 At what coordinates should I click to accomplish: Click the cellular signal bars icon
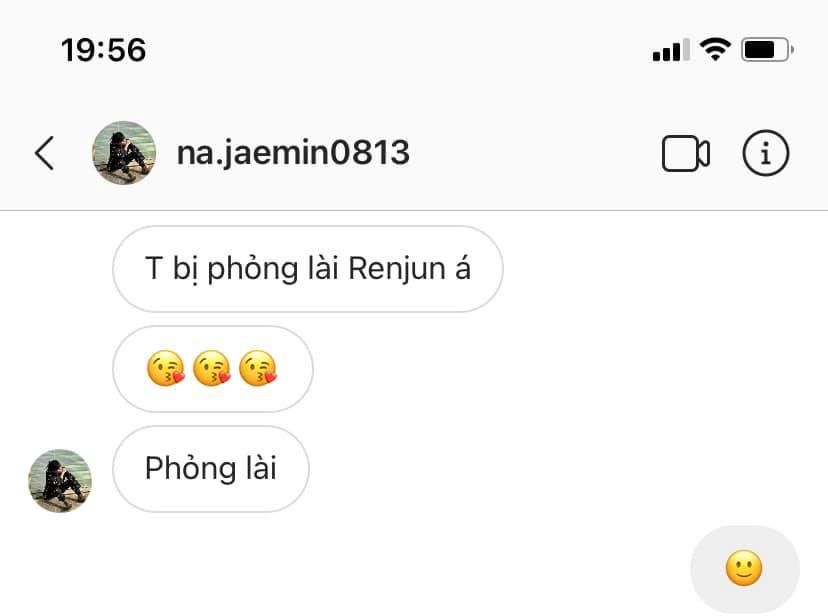(671, 50)
